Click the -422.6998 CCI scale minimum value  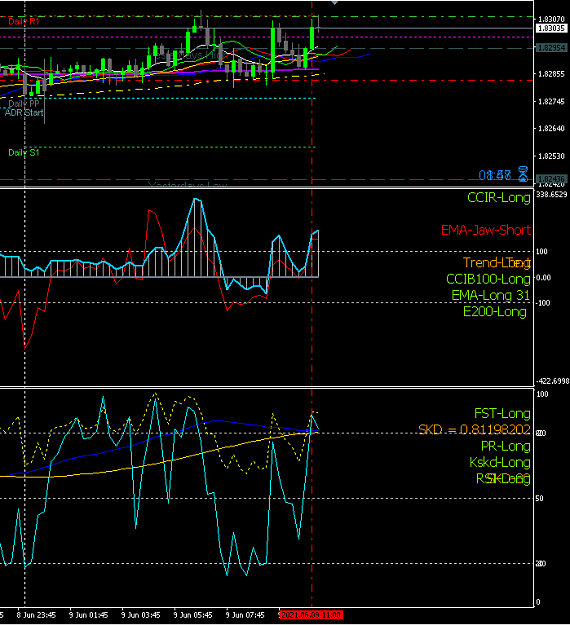(x=552, y=381)
